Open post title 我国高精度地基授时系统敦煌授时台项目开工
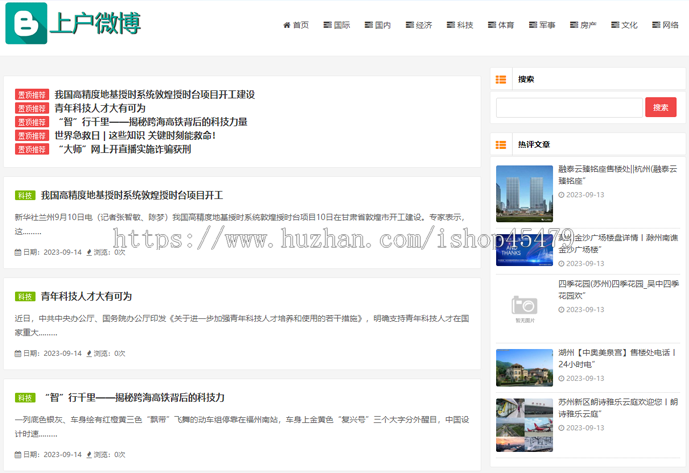The height and width of the screenshot is (473, 689). pos(132,195)
